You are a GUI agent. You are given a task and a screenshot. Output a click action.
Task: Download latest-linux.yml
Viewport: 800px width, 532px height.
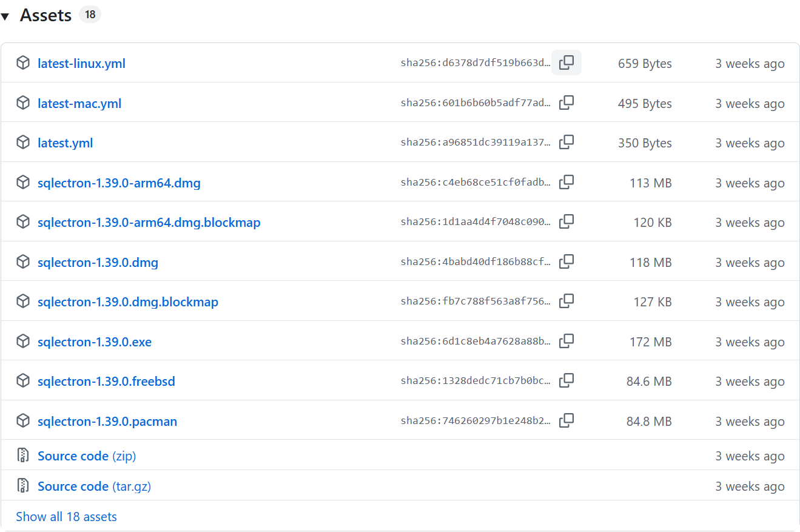tap(81, 64)
